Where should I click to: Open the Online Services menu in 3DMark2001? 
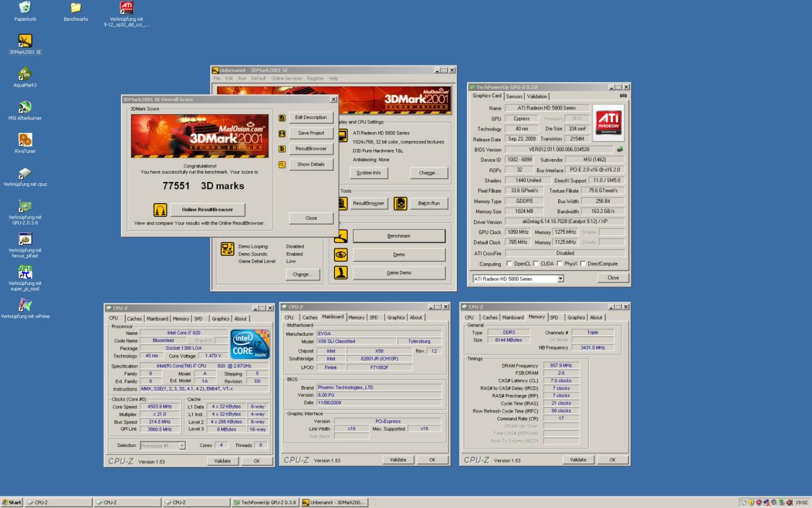[x=286, y=78]
